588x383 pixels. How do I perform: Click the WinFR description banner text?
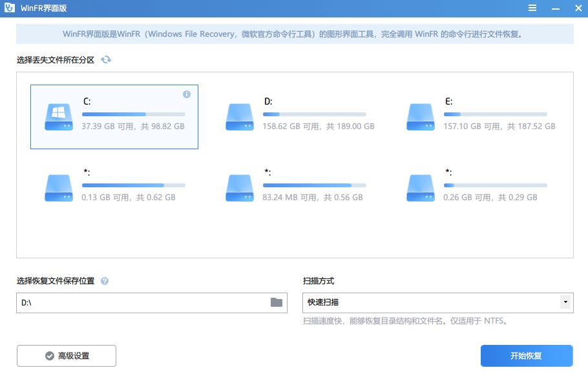pos(293,34)
